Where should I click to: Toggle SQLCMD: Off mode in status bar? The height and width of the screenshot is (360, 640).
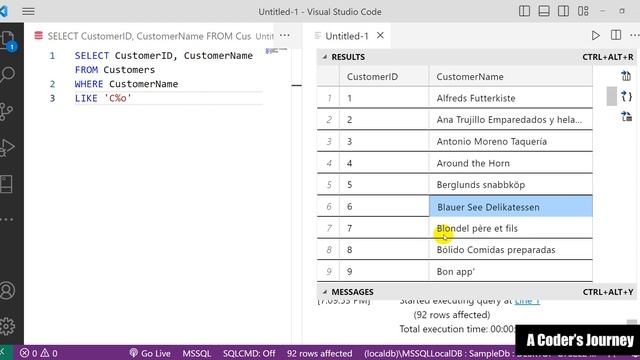click(249, 353)
